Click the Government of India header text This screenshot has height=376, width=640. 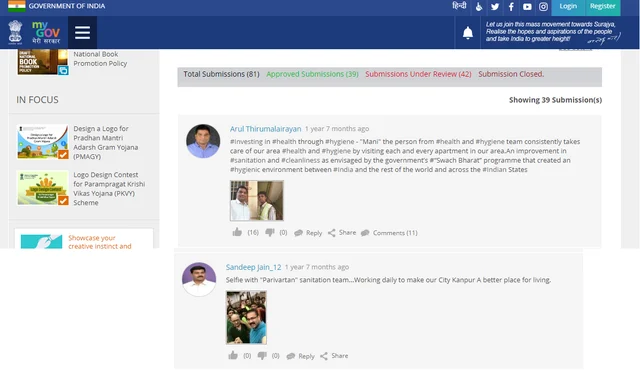pyautogui.click(x=67, y=6)
